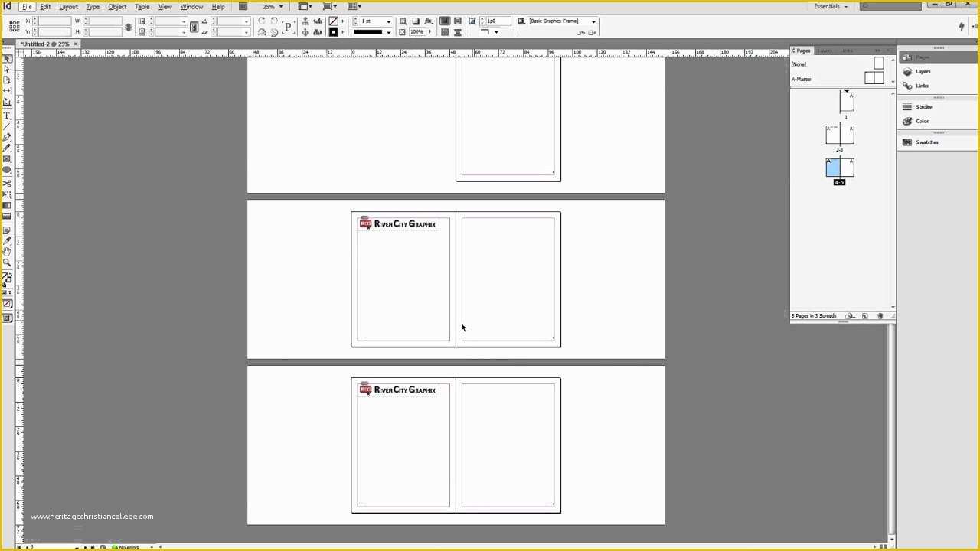Open the Window menu
This screenshot has height=551, width=980.
click(191, 6)
